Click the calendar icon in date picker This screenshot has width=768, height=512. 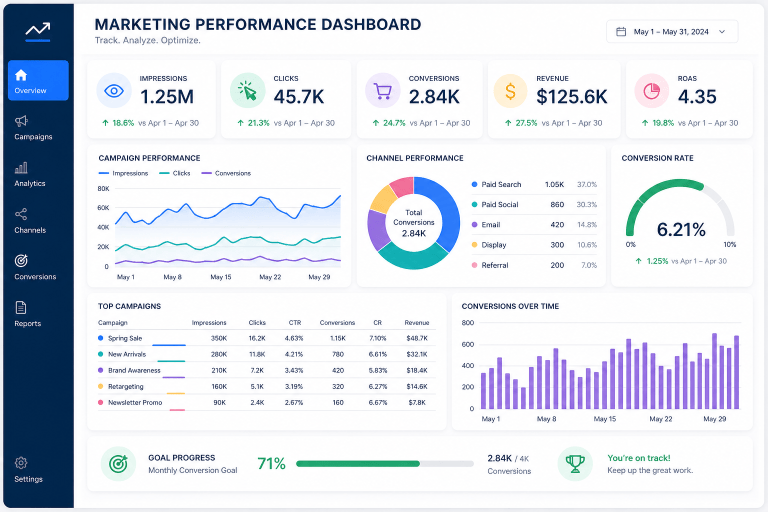[621, 32]
